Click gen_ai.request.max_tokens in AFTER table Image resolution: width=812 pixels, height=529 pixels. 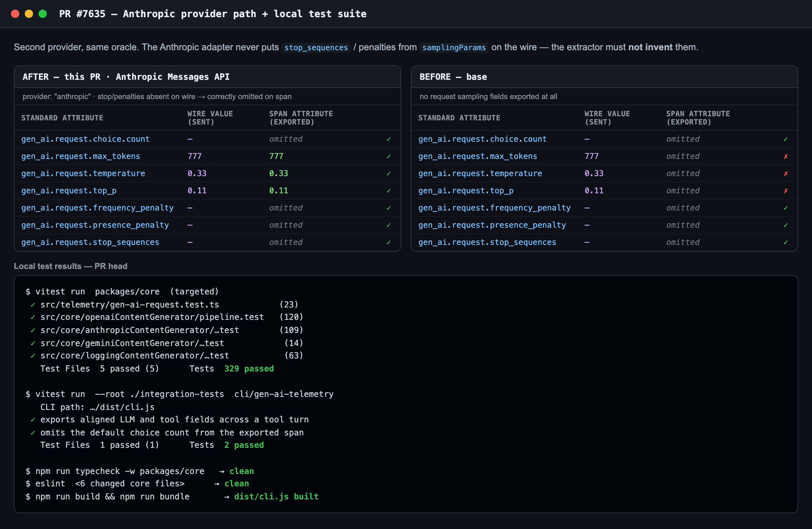coord(81,156)
